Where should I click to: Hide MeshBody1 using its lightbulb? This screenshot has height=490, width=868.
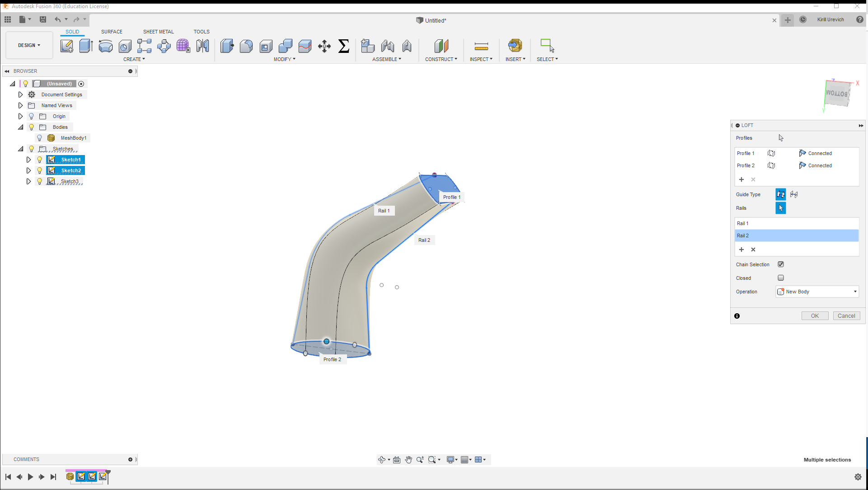[40, 138]
